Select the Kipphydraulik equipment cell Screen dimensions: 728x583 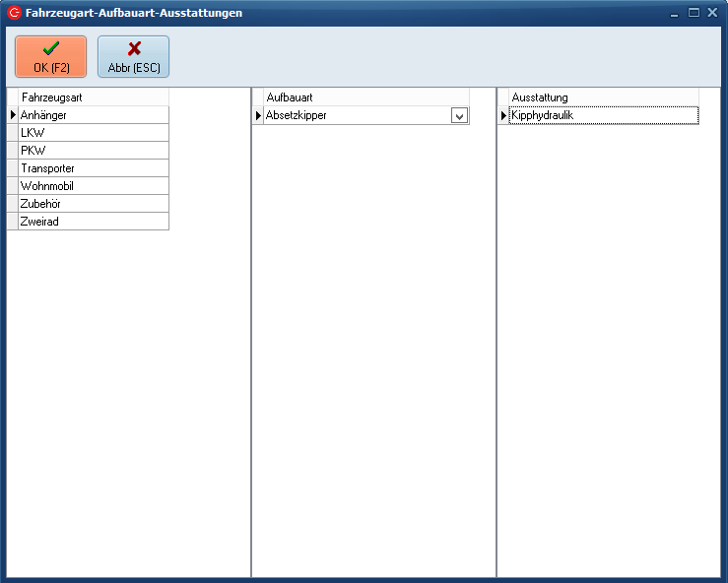[x=603, y=115]
